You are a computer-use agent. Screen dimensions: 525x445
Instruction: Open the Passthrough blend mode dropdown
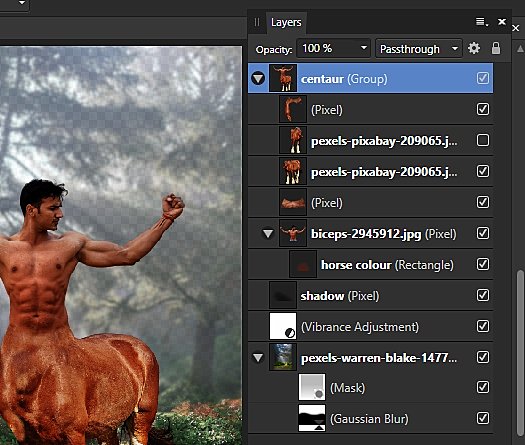(419, 49)
